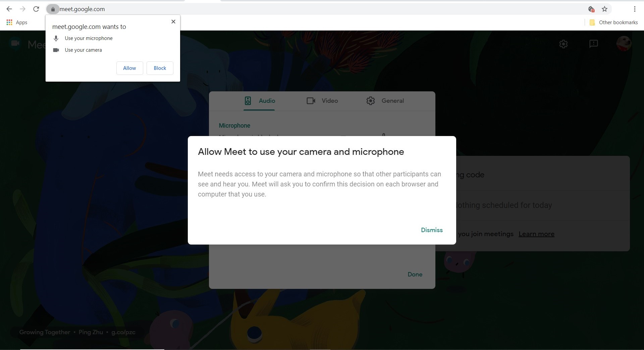The image size is (644, 350).
Task: Open the Chrome three-dot menu
Action: [635, 9]
